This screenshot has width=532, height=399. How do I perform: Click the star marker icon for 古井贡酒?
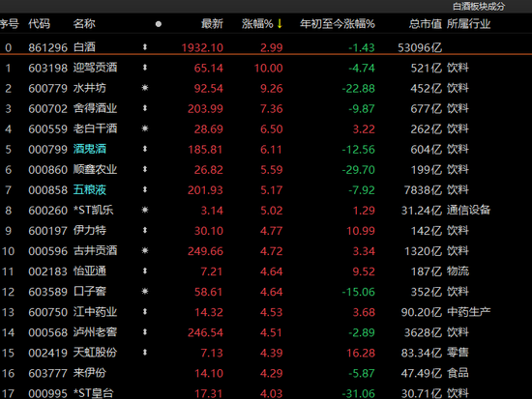145,250
